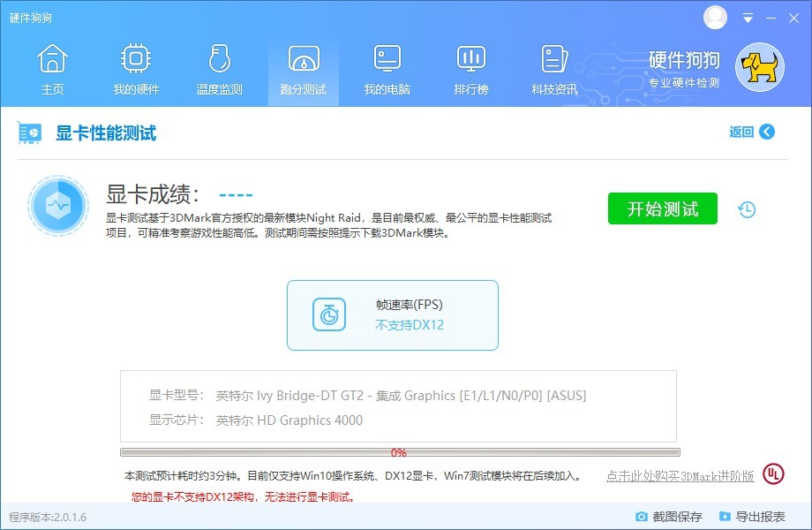This screenshot has width=812, height=530.
Task: Click the 0% progress bar
Action: point(400,452)
